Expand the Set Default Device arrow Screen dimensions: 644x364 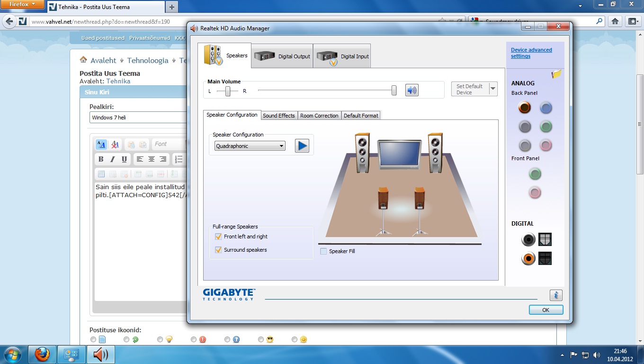coord(493,89)
